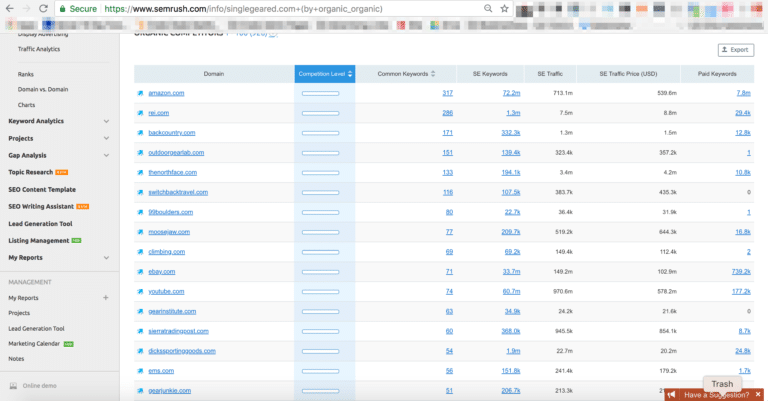Click the external link icon beside youtube.com
Screen dimensions: 768x401
tap(140, 292)
